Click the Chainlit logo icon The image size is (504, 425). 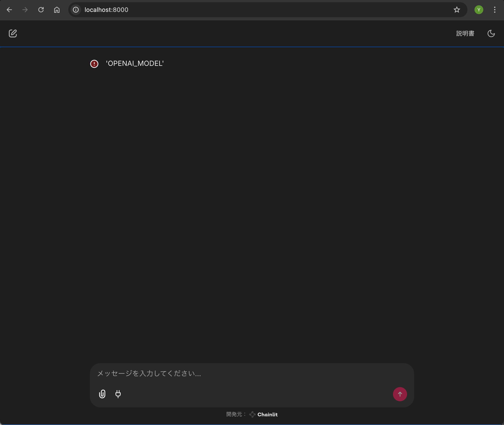point(252,414)
